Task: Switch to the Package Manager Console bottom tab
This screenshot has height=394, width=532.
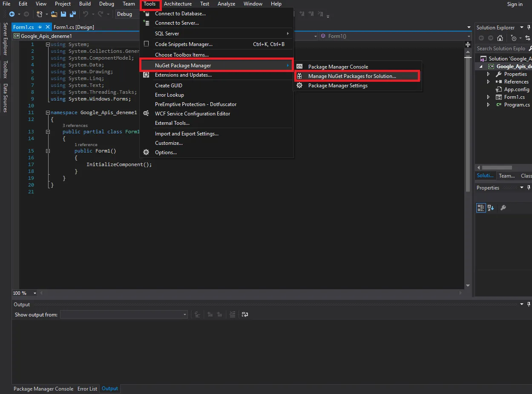Action: tap(43, 389)
